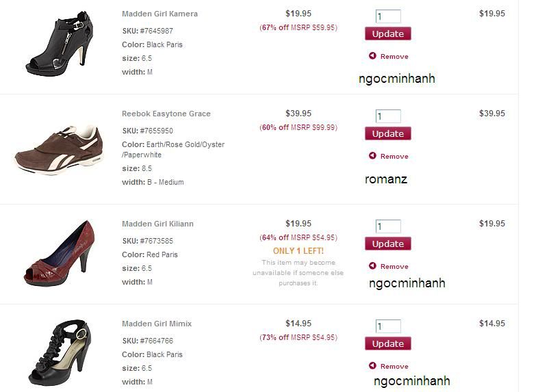Click quantity box for Reebok Easytone Grace
This screenshot has height=392, width=538.
point(387,116)
